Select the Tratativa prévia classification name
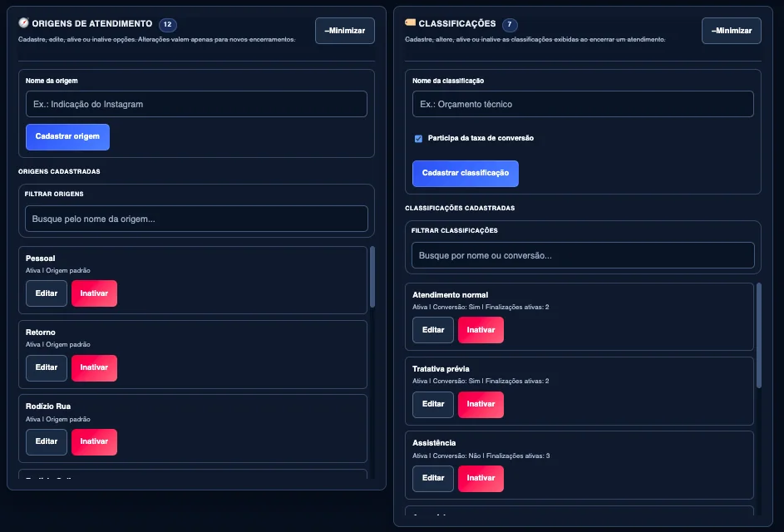This screenshot has height=532, width=784. click(x=441, y=369)
